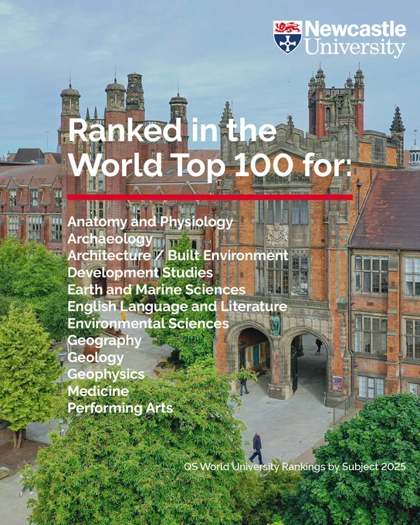This screenshot has width=420, height=525.
Task: Select 'Geophysics' in the subject list
Action: pyautogui.click(x=106, y=374)
